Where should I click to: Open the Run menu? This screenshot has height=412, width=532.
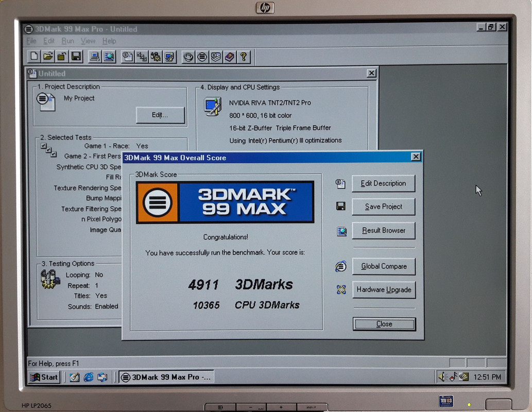[x=67, y=41]
